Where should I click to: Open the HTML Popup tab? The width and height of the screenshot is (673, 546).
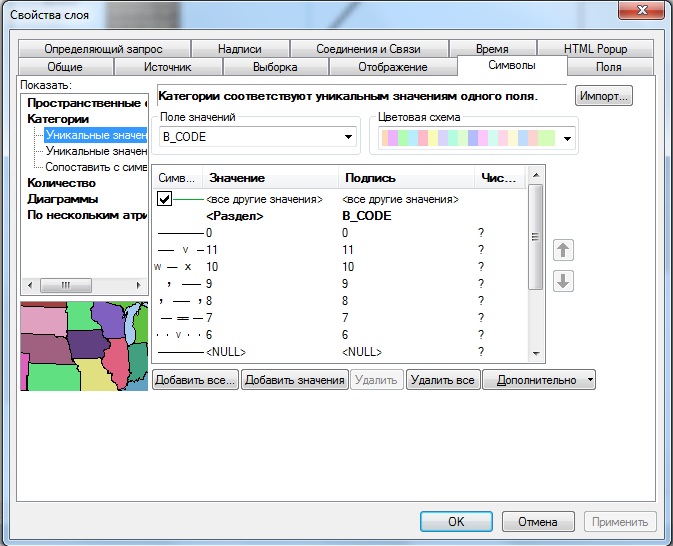pos(595,49)
